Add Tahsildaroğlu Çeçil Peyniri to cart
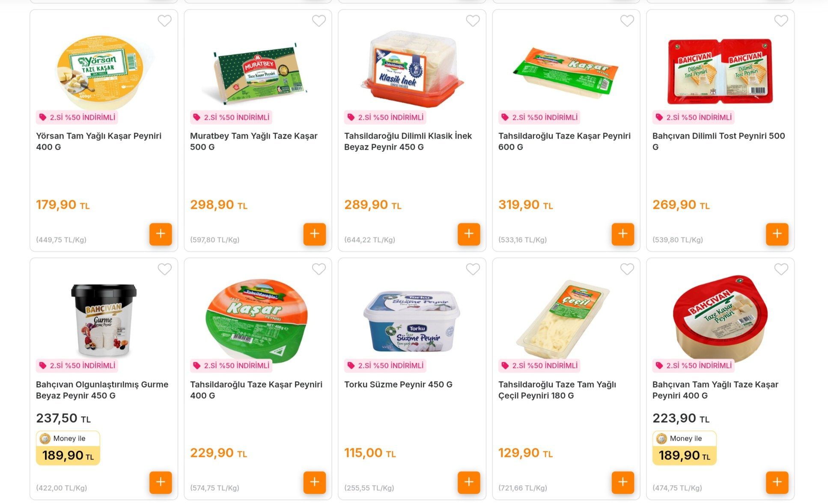The image size is (828, 504). (623, 482)
